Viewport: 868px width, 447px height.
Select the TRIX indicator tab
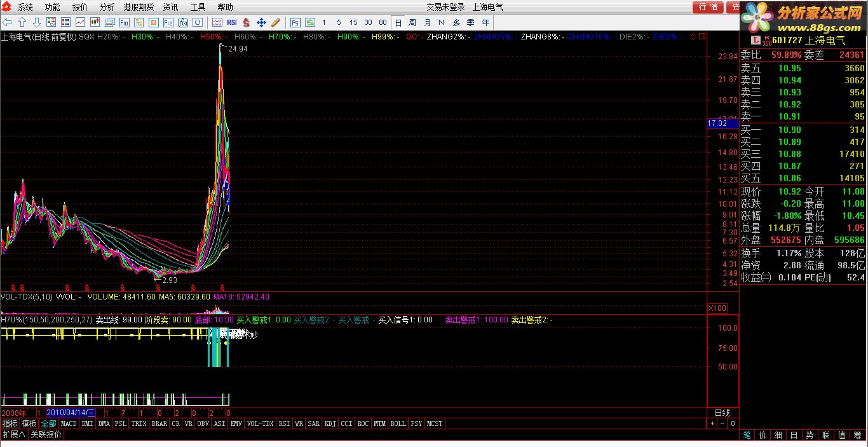click(139, 423)
